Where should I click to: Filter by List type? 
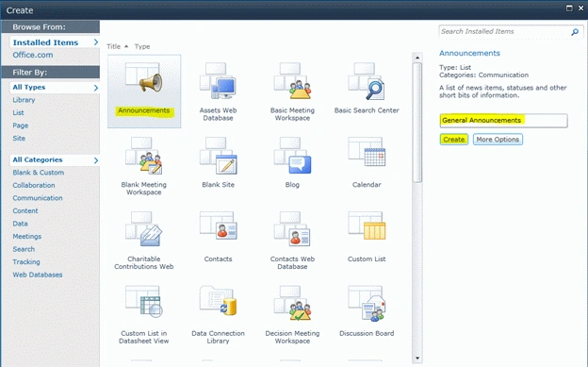(18, 112)
